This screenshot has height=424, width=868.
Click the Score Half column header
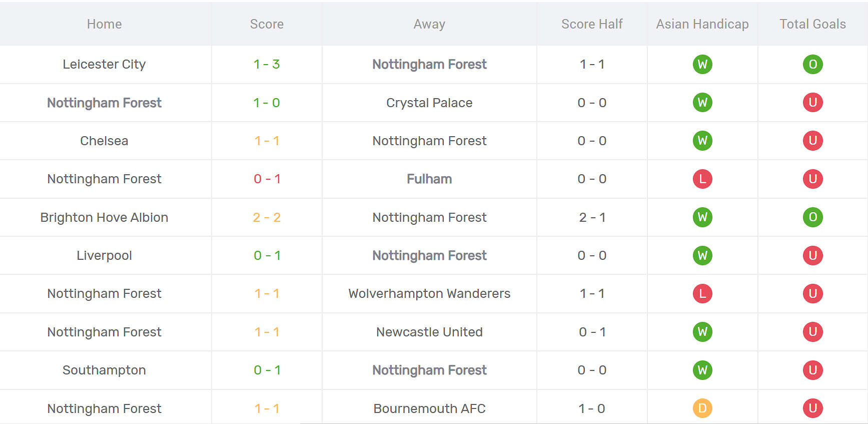592,24
